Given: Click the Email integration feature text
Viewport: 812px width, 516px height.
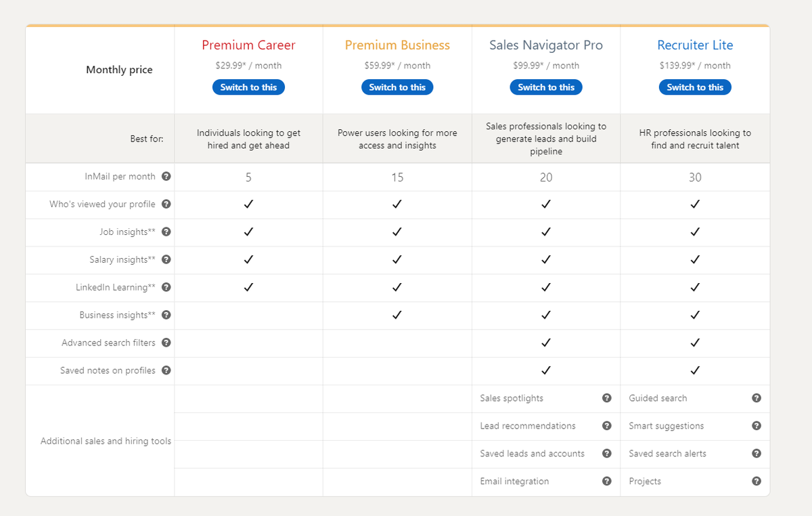Looking at the screenshot, I should tap(514, 481).
